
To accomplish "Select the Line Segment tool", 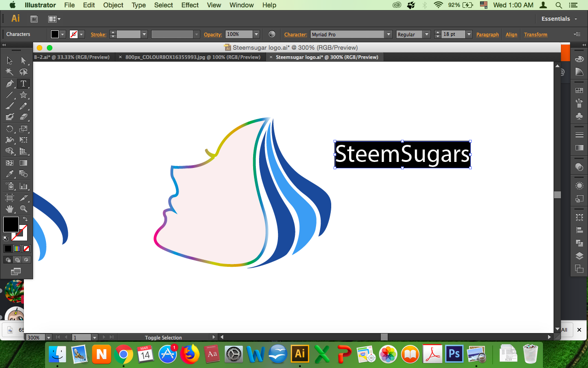I will coord(10,95).
